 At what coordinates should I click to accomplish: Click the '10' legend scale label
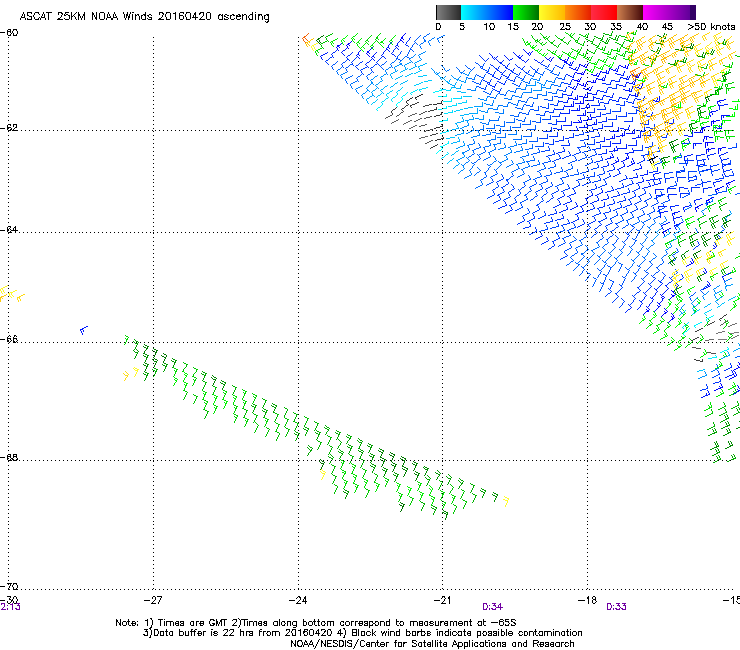coord(489,27)
